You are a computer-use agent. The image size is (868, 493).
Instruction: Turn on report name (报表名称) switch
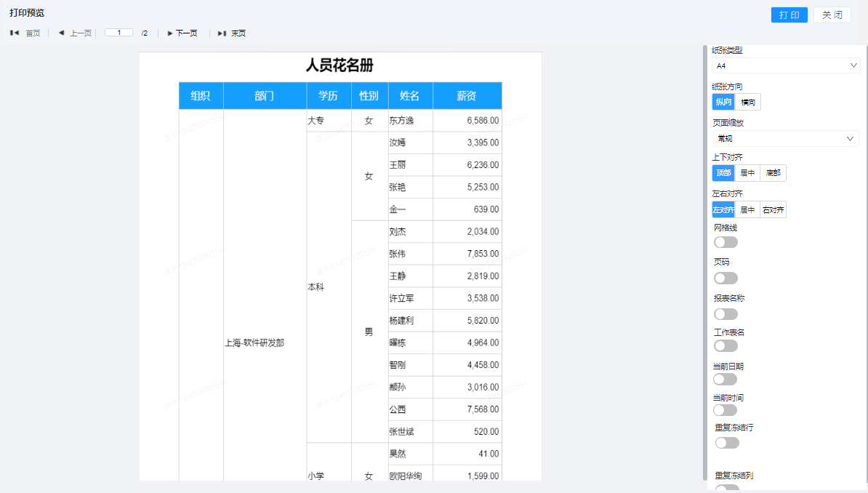[x=726, y=314]
